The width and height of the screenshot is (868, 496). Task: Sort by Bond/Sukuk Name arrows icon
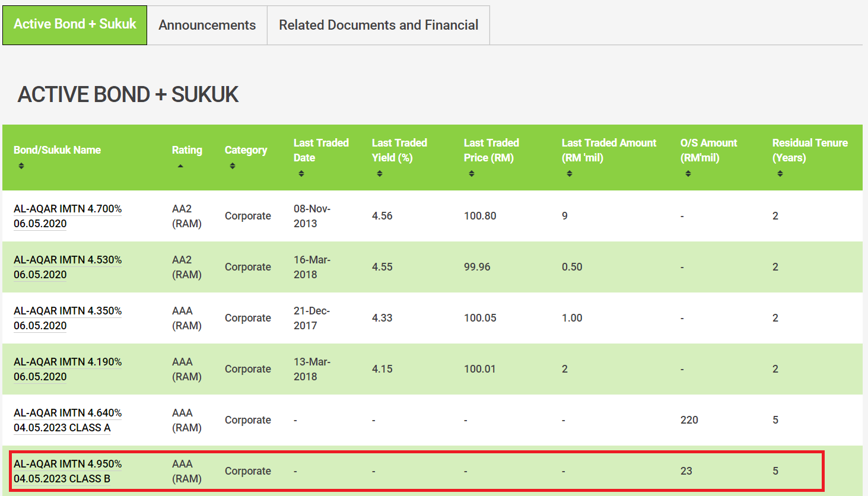click(x=21, y=166)
